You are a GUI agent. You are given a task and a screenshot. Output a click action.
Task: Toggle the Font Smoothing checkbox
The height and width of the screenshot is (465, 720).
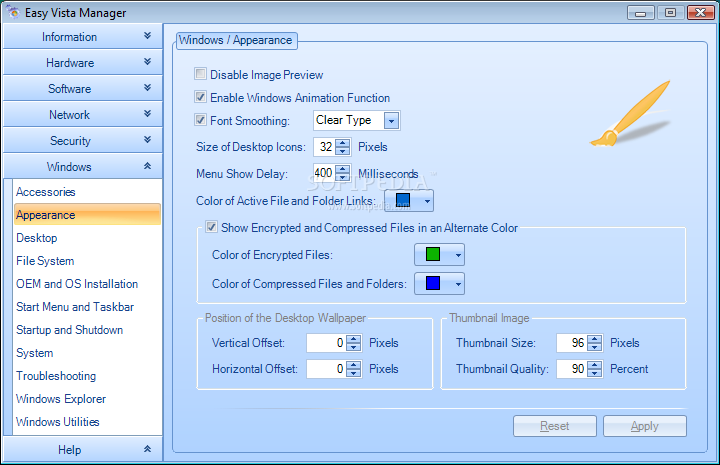coord(200,120)
